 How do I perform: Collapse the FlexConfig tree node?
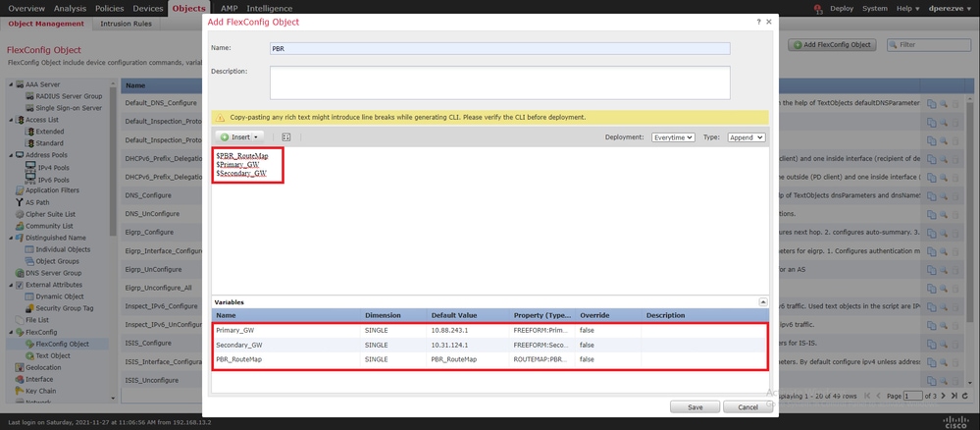11,333
